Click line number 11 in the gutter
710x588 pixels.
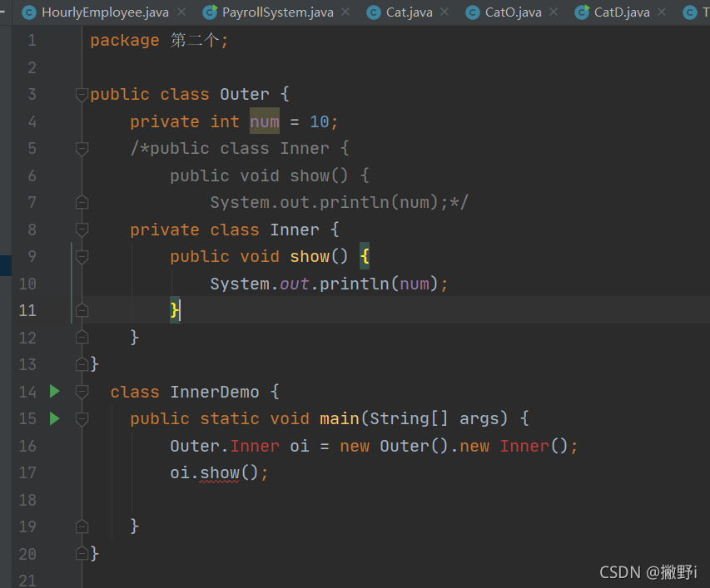pos(27,310)
